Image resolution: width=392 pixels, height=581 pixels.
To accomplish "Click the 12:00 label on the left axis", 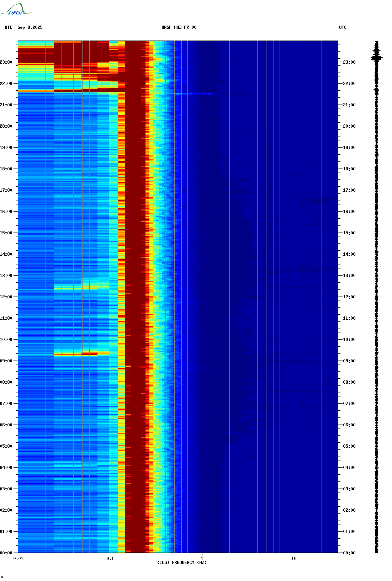I will click(x=6, y=297).
